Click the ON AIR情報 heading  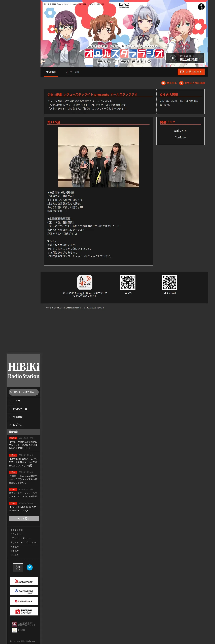point(169,94)
